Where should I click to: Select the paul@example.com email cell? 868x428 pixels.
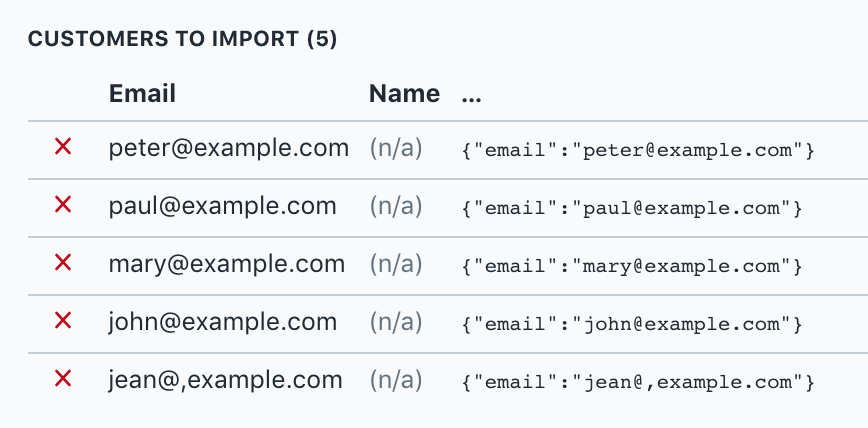[222, 206]
